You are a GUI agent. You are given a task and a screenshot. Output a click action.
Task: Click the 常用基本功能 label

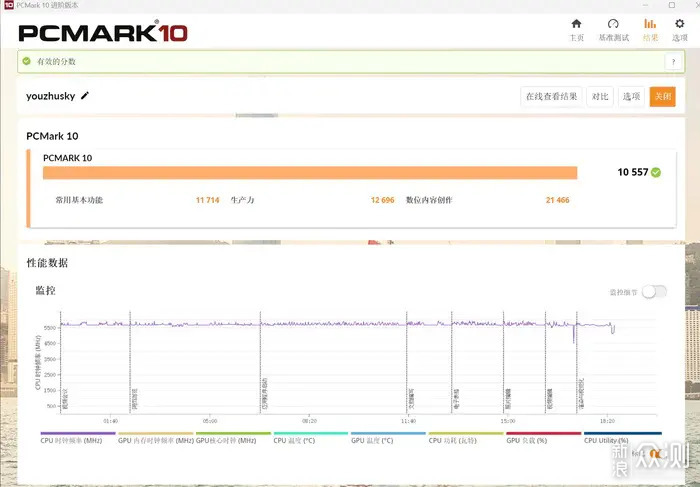pos(79,200)
